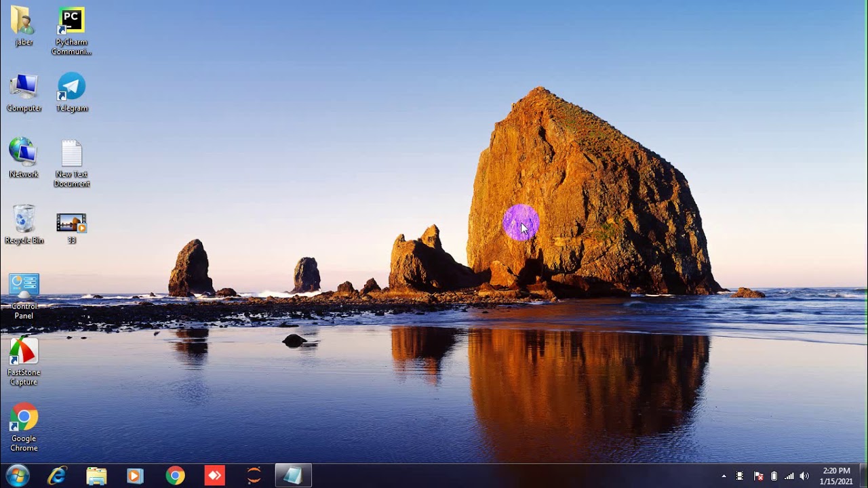Click the Chrome icon in the taskbar
This screenshot has width=868, height=488.
175,476
